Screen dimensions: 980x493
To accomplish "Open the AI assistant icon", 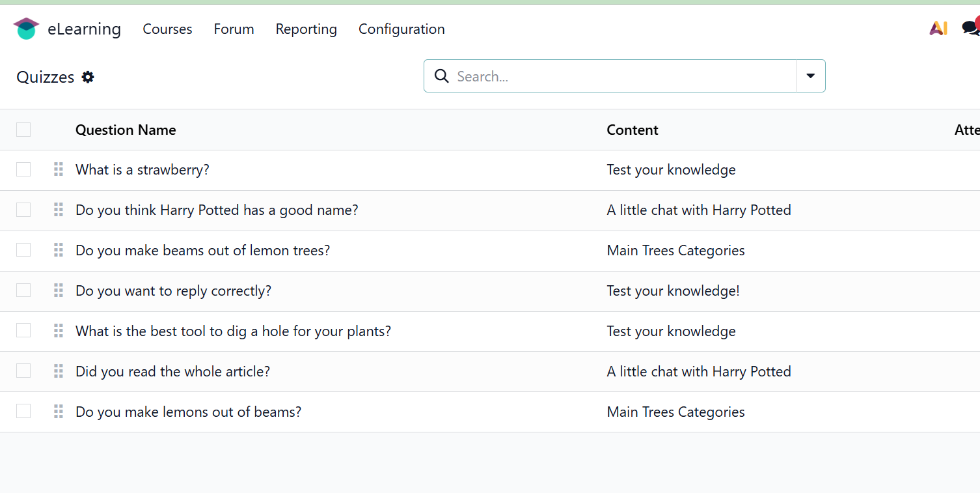I will click(x=938, y=28).
